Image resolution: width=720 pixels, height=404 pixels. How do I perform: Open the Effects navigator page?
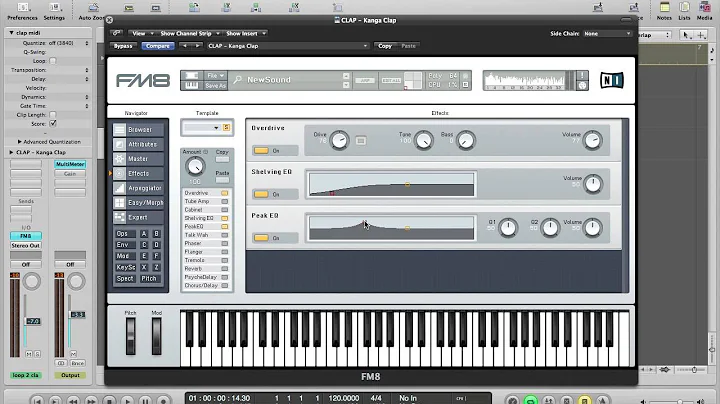138,174
